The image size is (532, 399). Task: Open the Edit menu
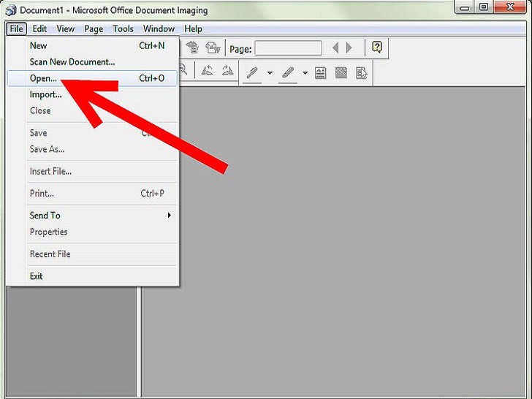click(39, 28)
